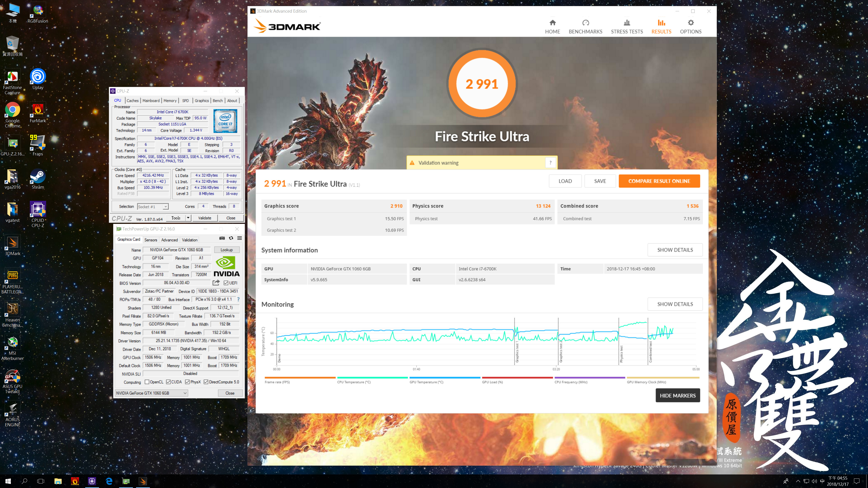868x488 pixels.
Task: Switch to the Caches tab in CPU-Z
Action: pos(132,101)
